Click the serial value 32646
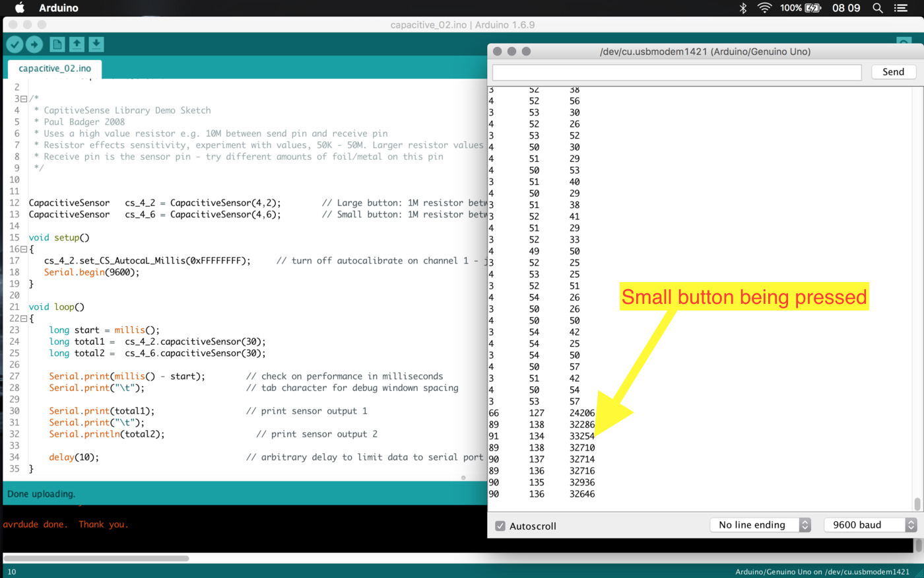Screen dimensions: 924x578 pos(582,494)
